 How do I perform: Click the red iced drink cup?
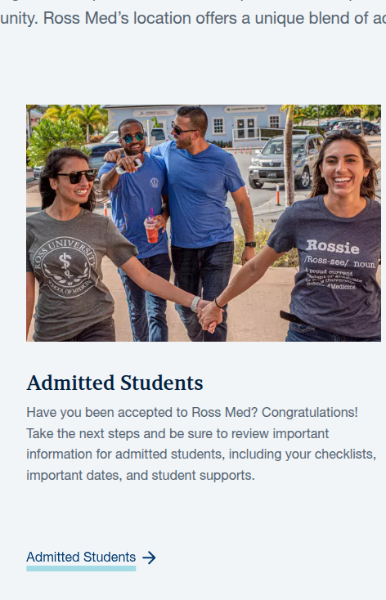point(152,229)
